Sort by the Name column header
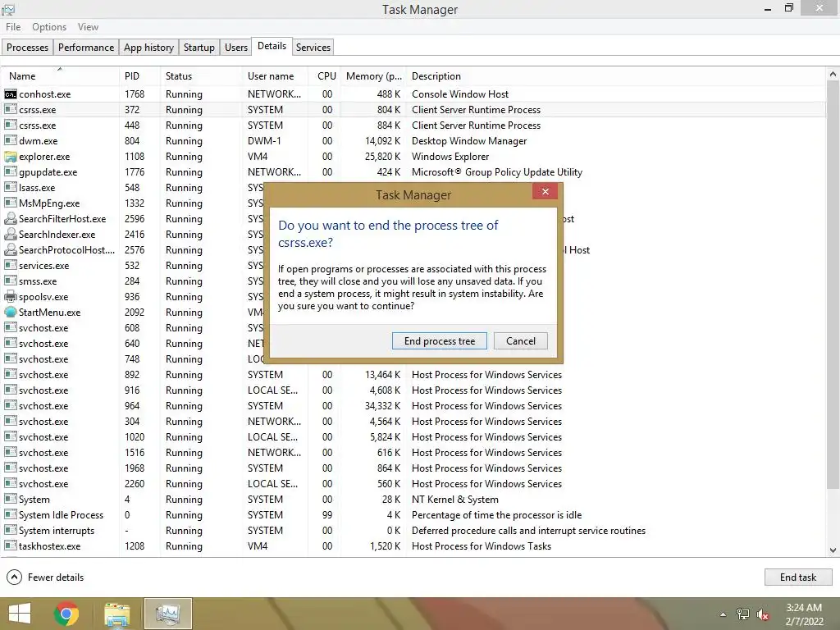 coord(59,76)
